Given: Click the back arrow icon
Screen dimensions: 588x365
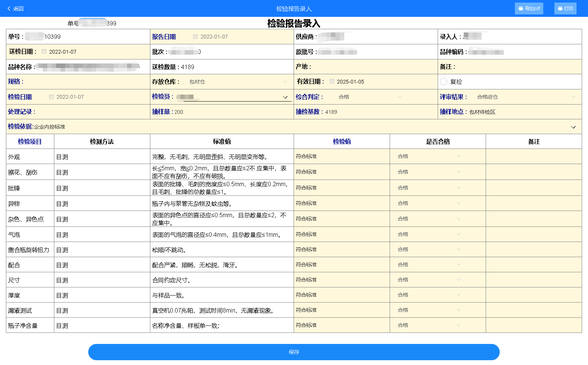Looking at the screenshot, I should tap(9, 8).
